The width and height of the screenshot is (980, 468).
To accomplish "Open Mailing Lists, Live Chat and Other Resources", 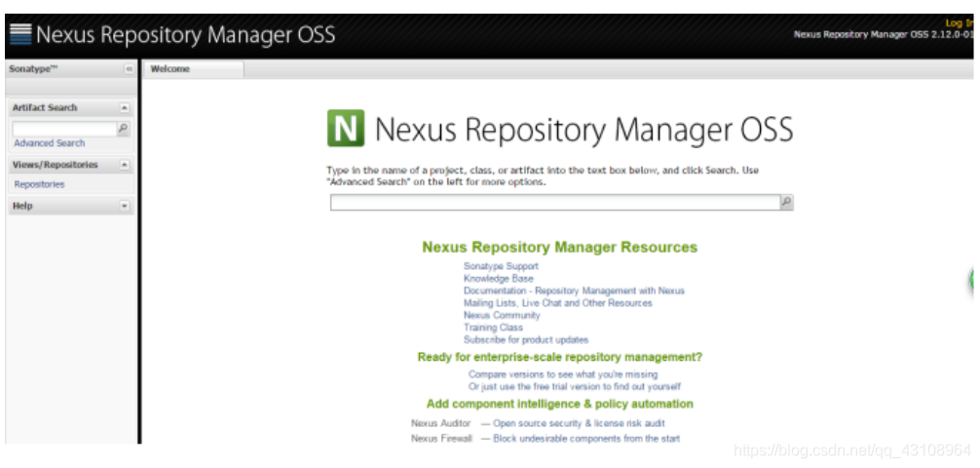I will point(557,303).
